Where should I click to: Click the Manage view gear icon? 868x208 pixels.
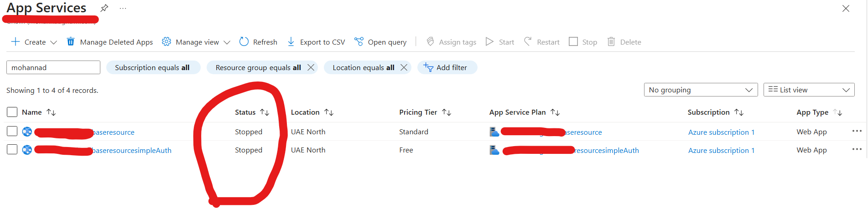[166, 42]
